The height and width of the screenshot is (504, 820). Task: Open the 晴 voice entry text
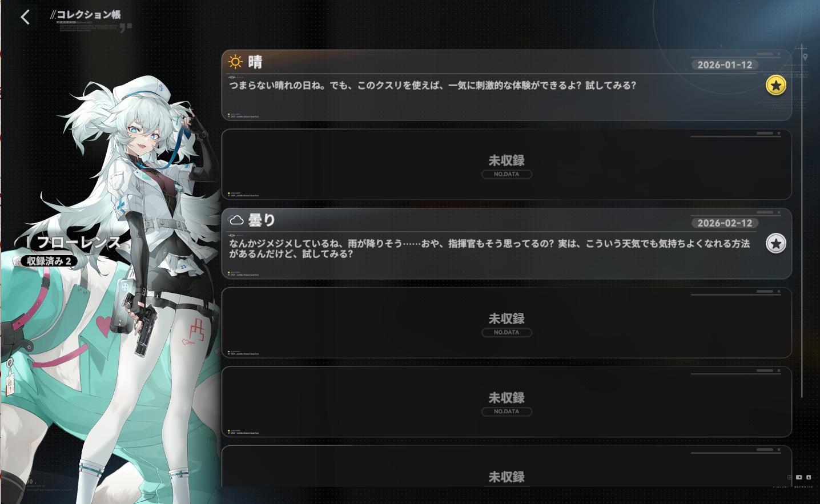coord(432,86)
